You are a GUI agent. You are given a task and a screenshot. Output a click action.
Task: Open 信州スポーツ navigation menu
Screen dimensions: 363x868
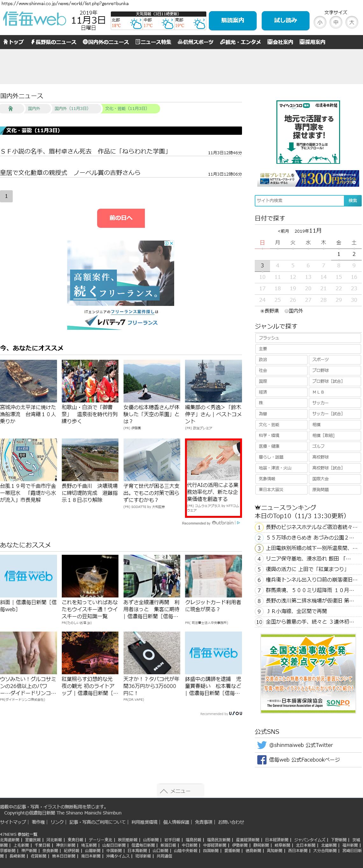[195, 42]
